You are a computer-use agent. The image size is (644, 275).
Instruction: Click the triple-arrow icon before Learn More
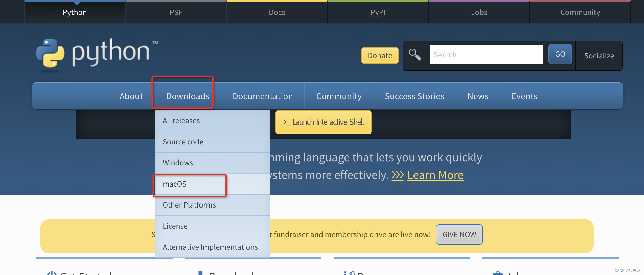pyautogui.click(x=398, y=175)
